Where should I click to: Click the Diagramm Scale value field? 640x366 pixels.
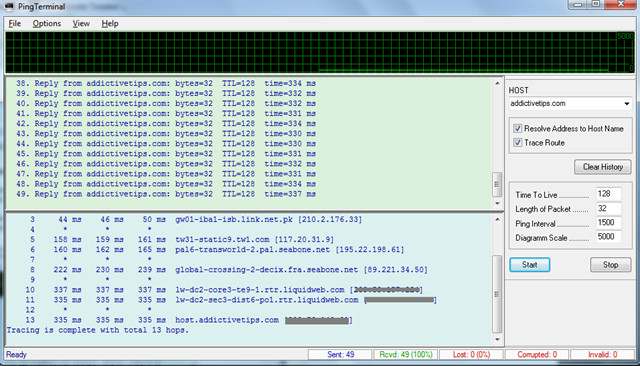point(608,237)
